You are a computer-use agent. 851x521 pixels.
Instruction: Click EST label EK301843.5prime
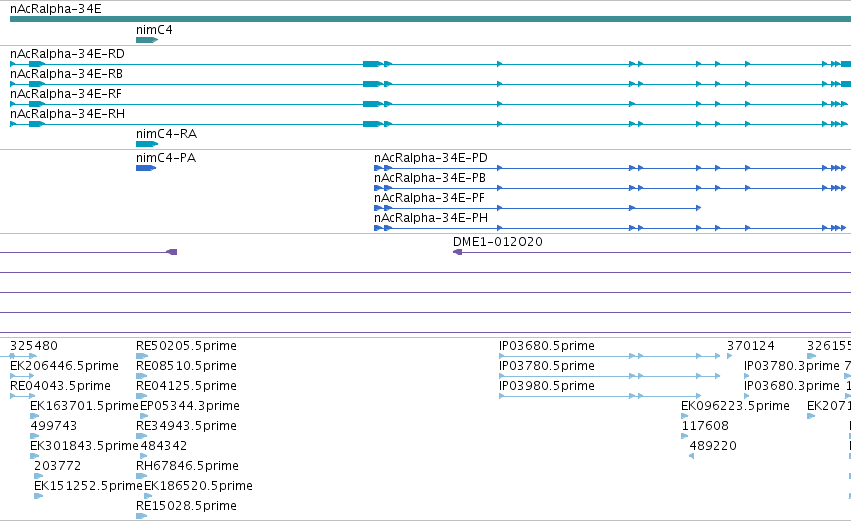84,446
